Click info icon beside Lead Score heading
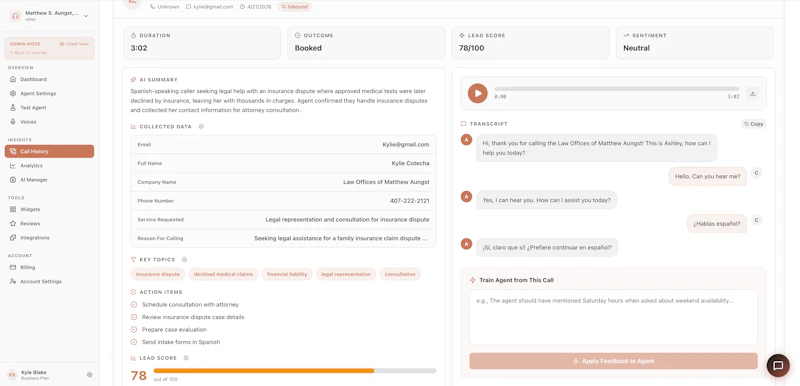The image size is (800, 386). pos(186,358)
